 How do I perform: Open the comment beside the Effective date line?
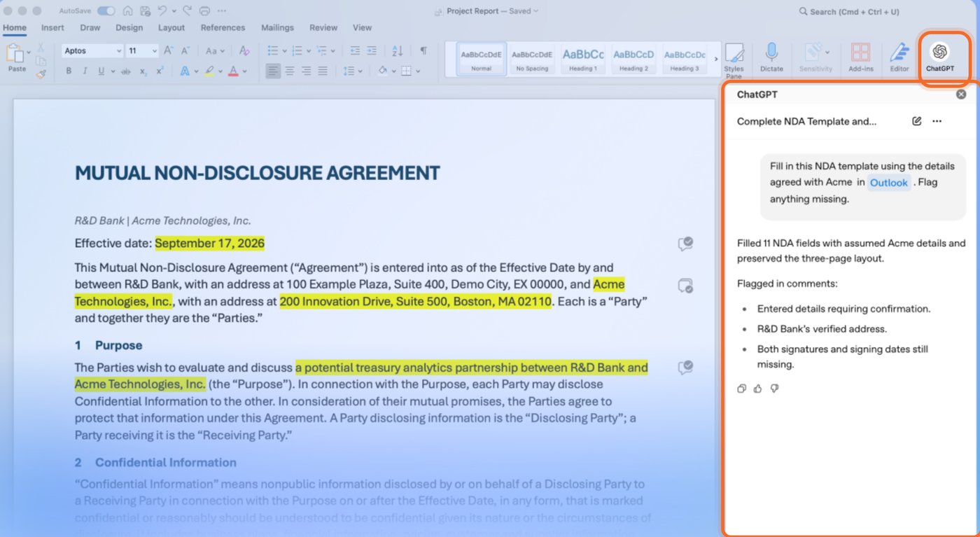click(x=685, y=244)
